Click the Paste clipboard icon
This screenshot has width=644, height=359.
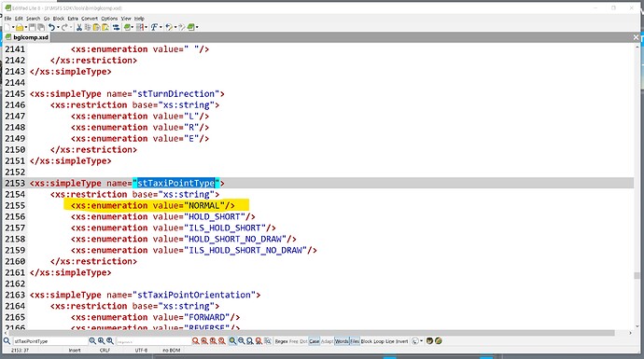coord(96,27)
